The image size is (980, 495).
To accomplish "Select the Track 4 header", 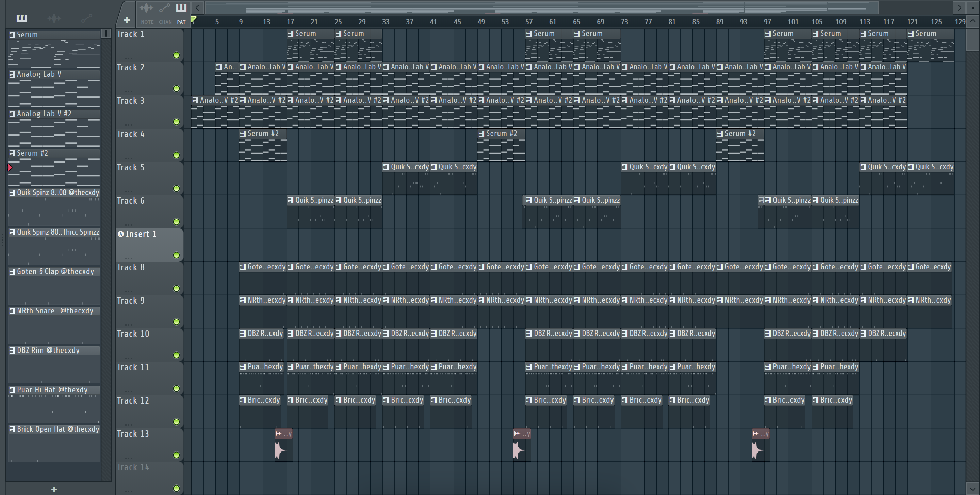I will pyautogui.click(x=149, y=145).
